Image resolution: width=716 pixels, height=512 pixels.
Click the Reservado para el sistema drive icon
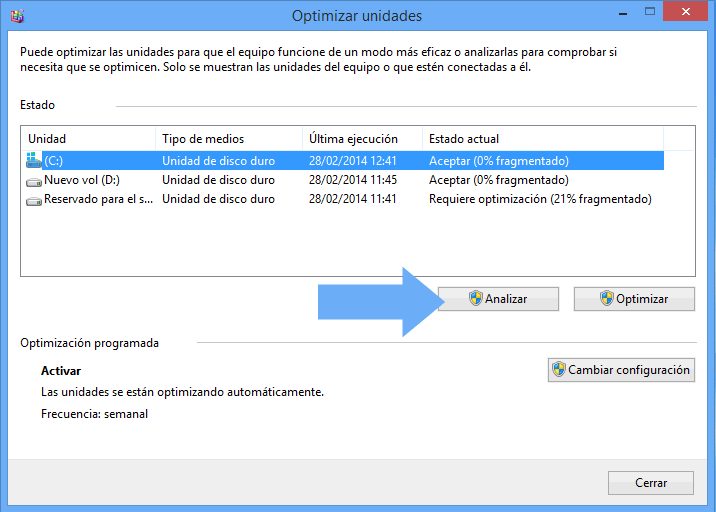(35, 199)
